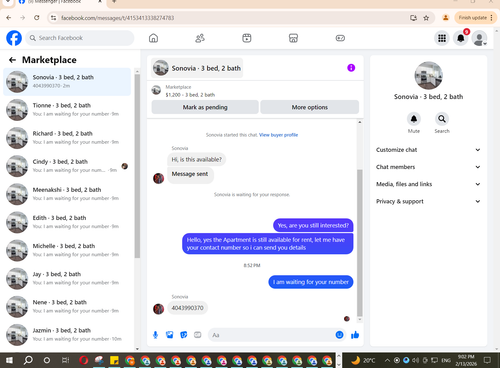This screenshot has width=500, height=368.
Task: Open the Gaming icon in top navigation
Action: [x=340, y=38]
